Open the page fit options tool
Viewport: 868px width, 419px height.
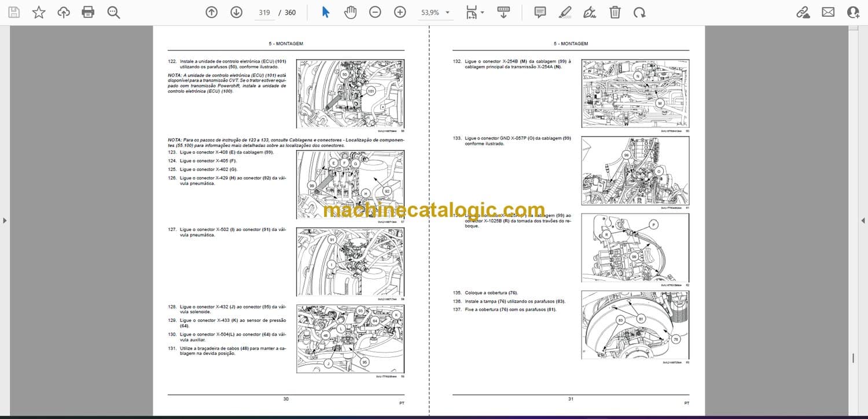click(x=472, y=12)
